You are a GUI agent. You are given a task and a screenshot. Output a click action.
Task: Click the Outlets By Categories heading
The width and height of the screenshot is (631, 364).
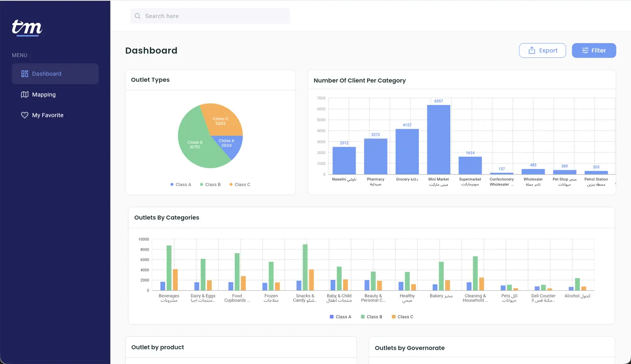pyautogui.click(x=166, y=217)
